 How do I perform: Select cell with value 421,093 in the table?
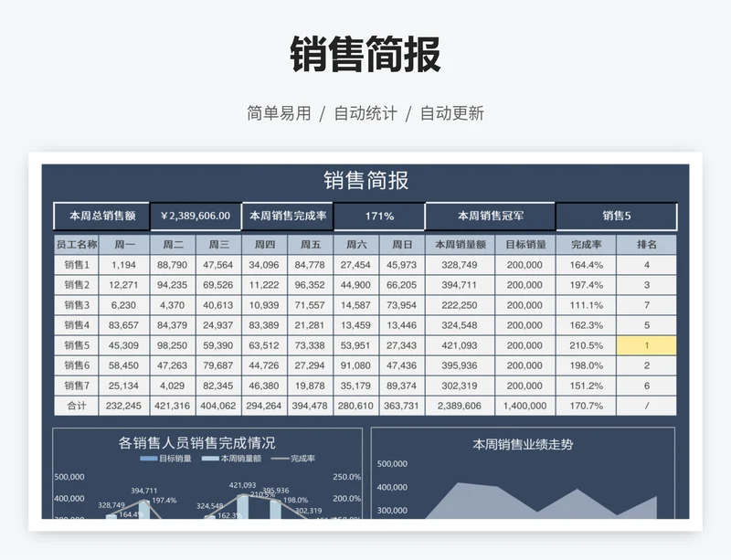[460, 345]
